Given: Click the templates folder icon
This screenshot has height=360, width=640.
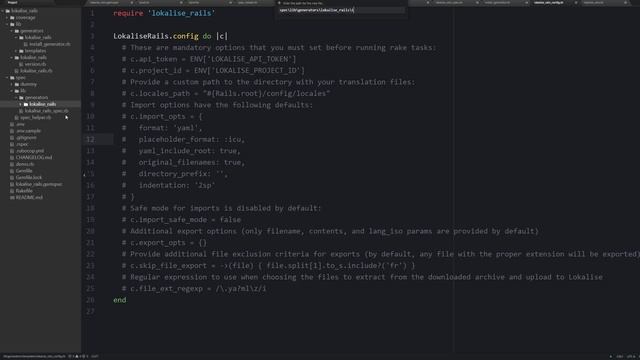Looking at the screenshot, I should [21, 51].
